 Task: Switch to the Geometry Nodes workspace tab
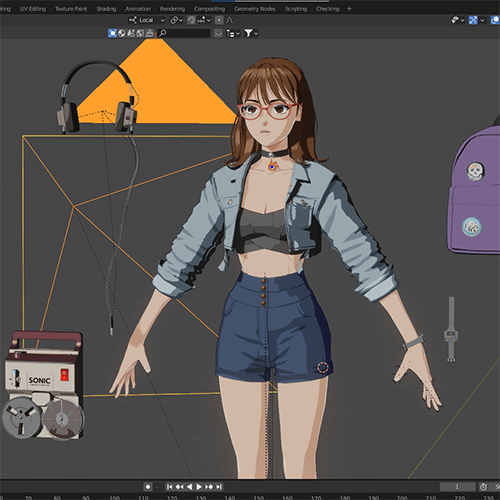coord(255,9)
